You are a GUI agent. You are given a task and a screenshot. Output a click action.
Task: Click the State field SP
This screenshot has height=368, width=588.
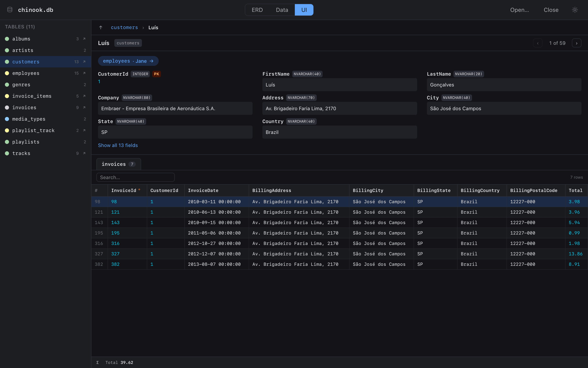click(175, 132)
